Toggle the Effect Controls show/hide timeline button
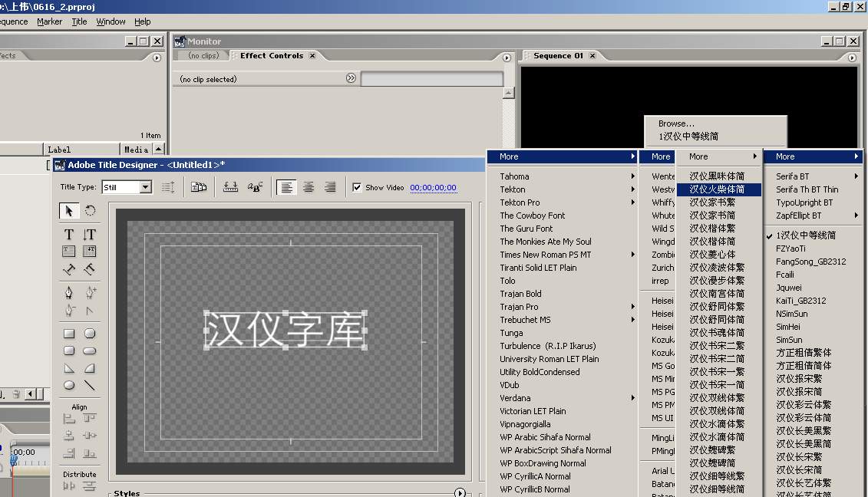This screenshot has height=497, width=868. [351, 78]
